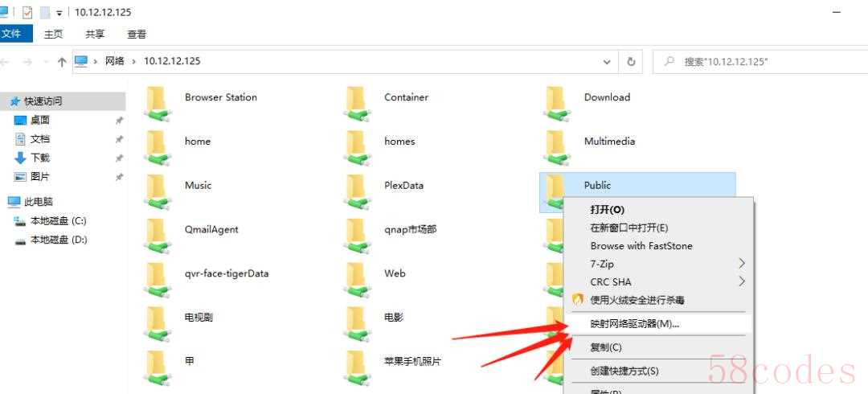Select the qvr-face-tigerData folder icon

(x=158, y=281)
